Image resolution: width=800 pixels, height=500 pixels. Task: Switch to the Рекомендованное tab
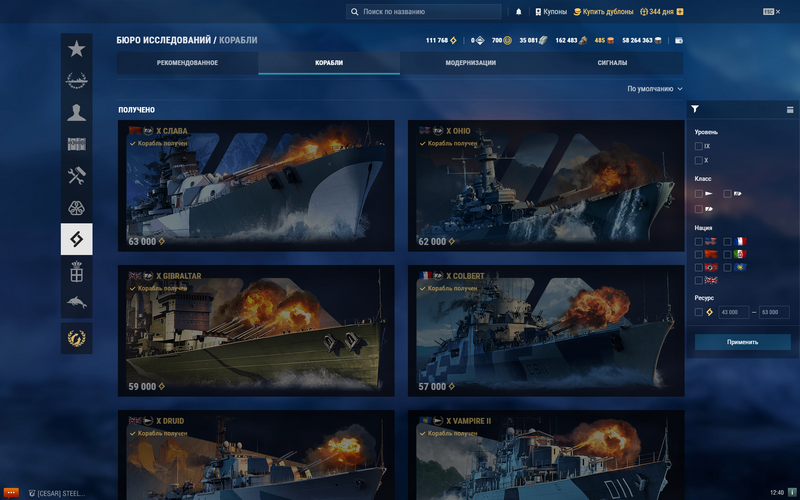click(x=187, y=63)
